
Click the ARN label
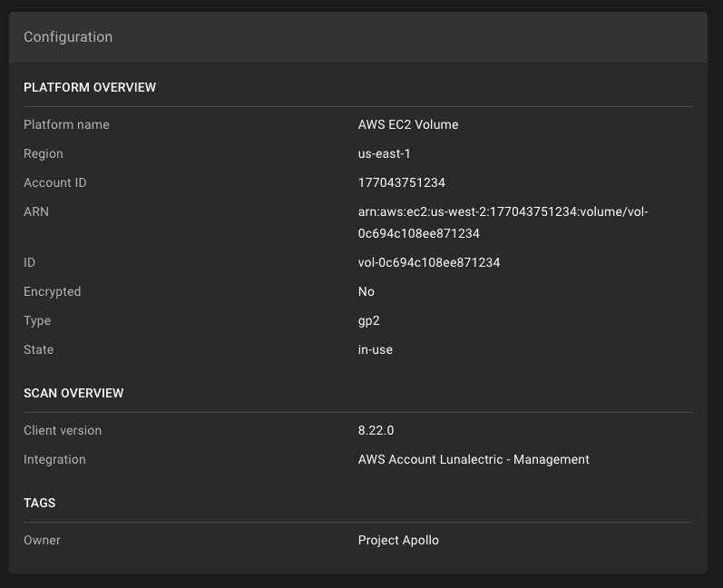click(36, 211)
